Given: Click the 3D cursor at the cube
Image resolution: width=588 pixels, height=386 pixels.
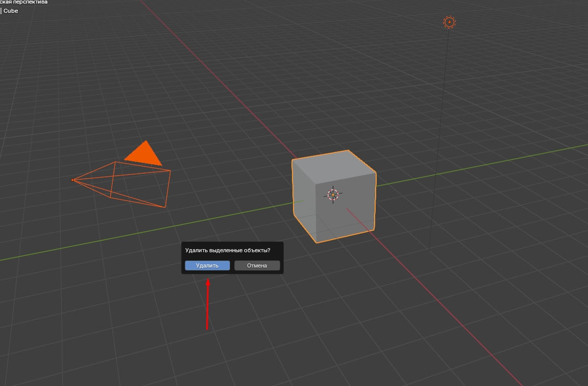Looking at the screenshot, I should point(333,195).
